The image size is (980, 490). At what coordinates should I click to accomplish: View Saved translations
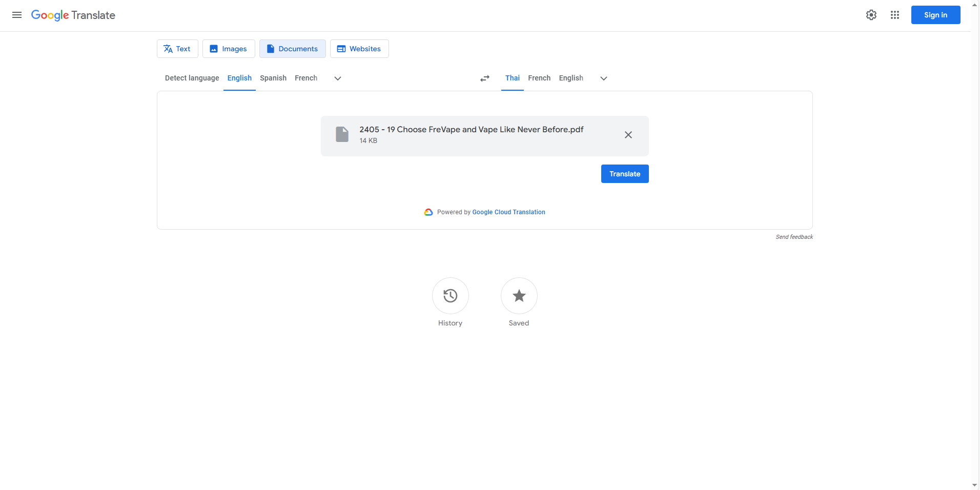(518, 302)
